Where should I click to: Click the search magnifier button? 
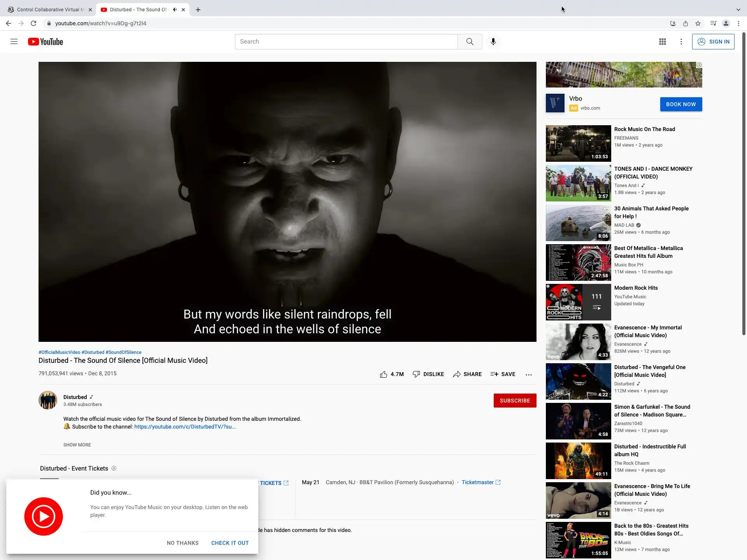click(x=470, y=42)
